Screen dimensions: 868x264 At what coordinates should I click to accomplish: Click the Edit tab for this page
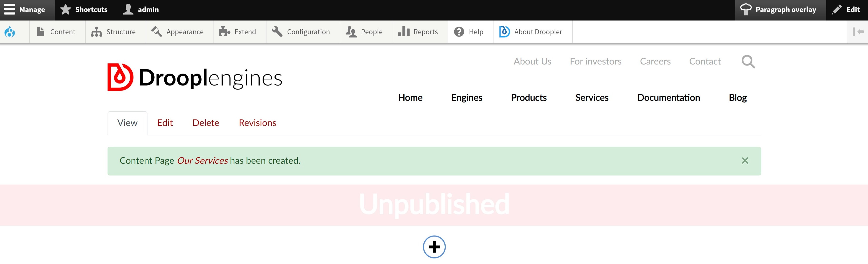[x=164, y=123]
